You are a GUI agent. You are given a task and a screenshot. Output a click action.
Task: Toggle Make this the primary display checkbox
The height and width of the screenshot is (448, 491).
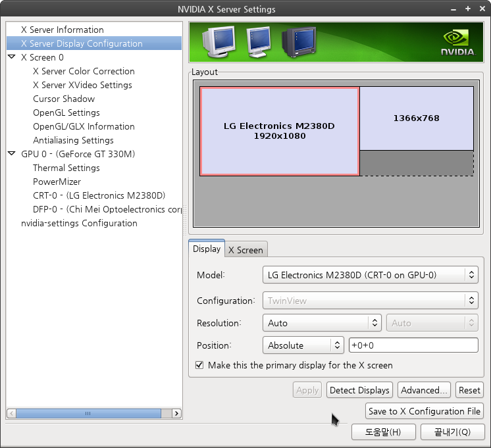[199, 365]
